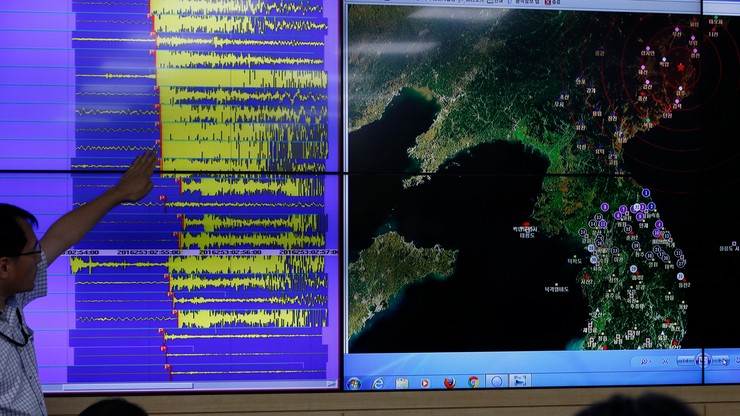Launch Internet Explorer from the taskbar
The image size is (740, 416).
[378, 383]
